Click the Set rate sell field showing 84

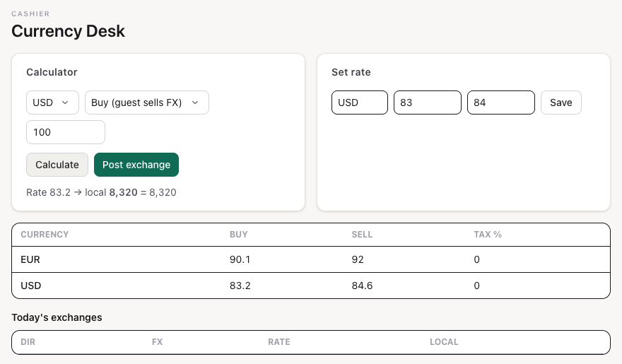(x=501, y=102)
